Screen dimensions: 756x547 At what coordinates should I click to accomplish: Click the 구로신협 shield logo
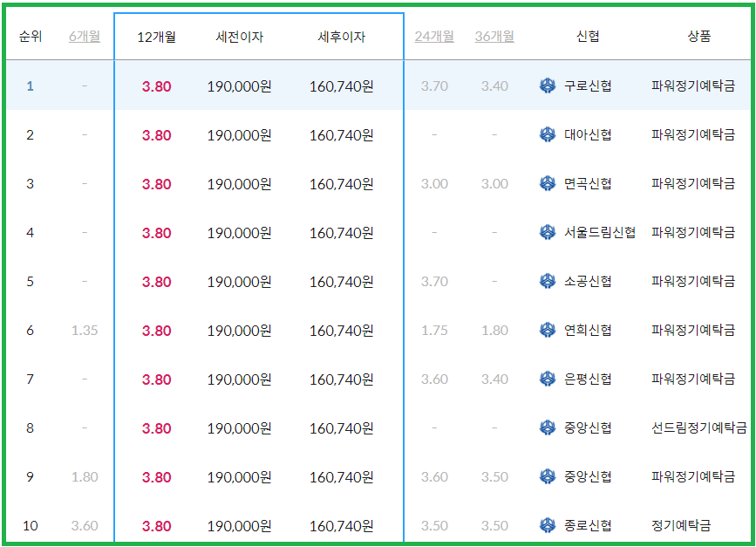[x=547, y=86]
